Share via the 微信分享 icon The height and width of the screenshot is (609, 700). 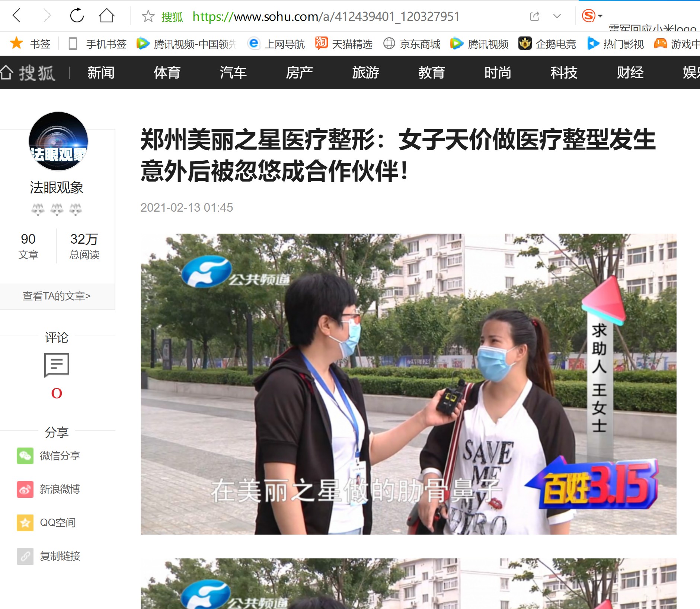(25, 456)
